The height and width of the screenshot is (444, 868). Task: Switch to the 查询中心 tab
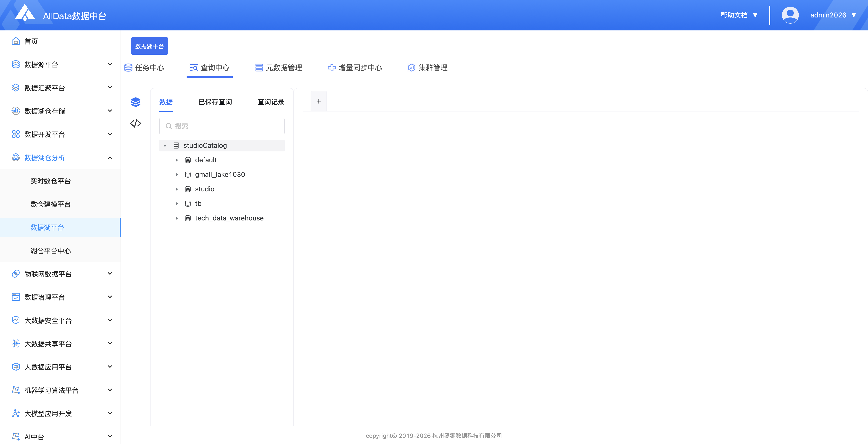(x=210, y=68)
